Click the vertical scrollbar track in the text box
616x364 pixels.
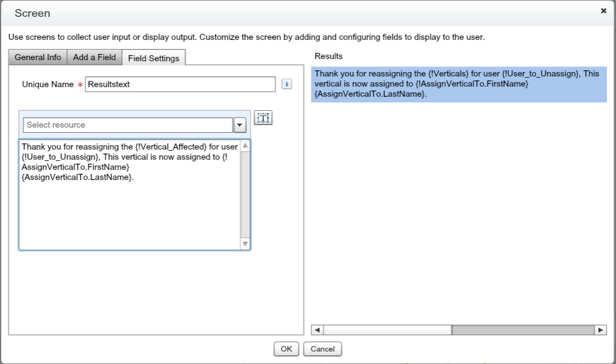245,194
